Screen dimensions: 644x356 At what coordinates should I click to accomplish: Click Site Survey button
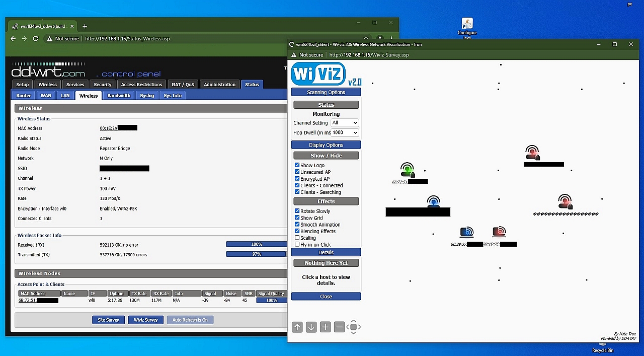(x=108, y=320)
